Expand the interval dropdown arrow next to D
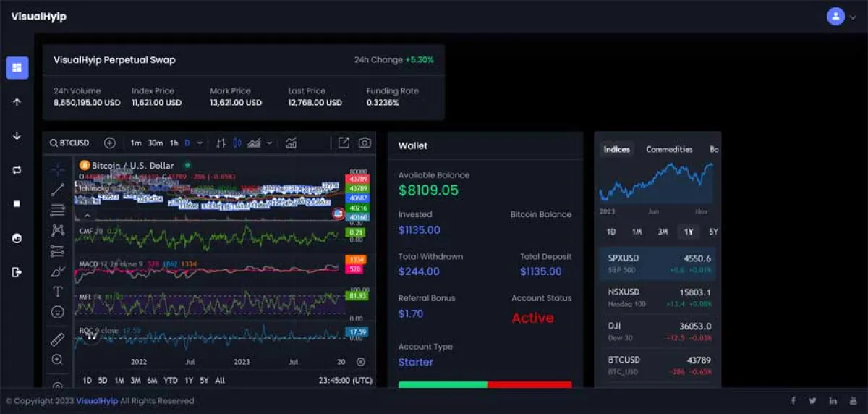868x414 pixels. coord(198,143)
